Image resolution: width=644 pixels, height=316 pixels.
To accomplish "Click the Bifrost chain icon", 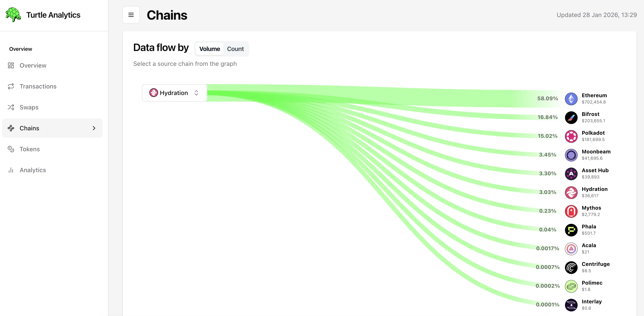I will (x=571, y=118).
